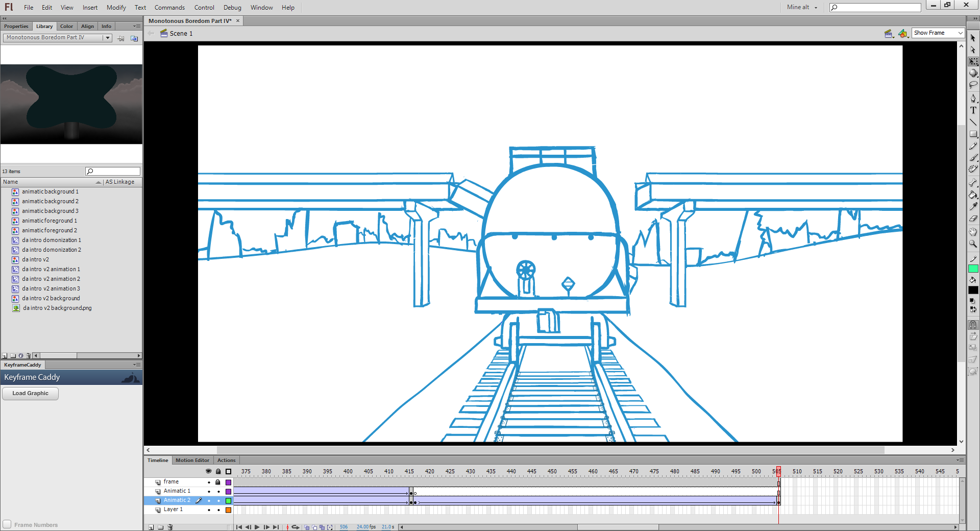The image size is (980, 531).
Task: Select the Line tool
Action: pyautogui.click(x=973, y=122)
